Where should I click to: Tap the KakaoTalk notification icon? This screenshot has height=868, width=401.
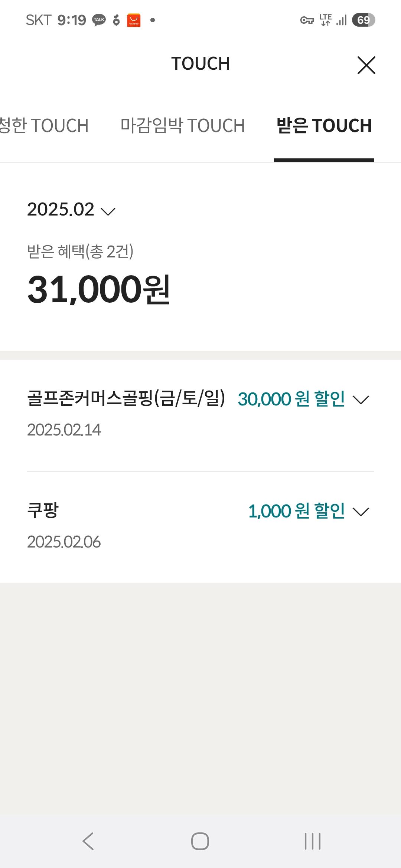coord(99,20)
